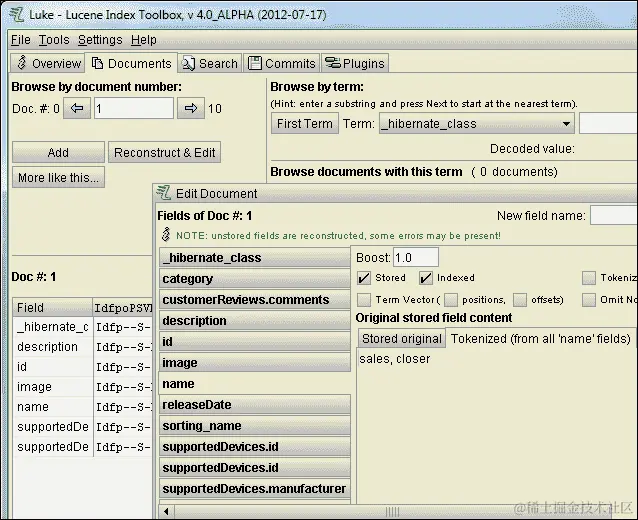Click the Field column header
Viewport: 638px width, 520px height.
click(x=52, y=308)
